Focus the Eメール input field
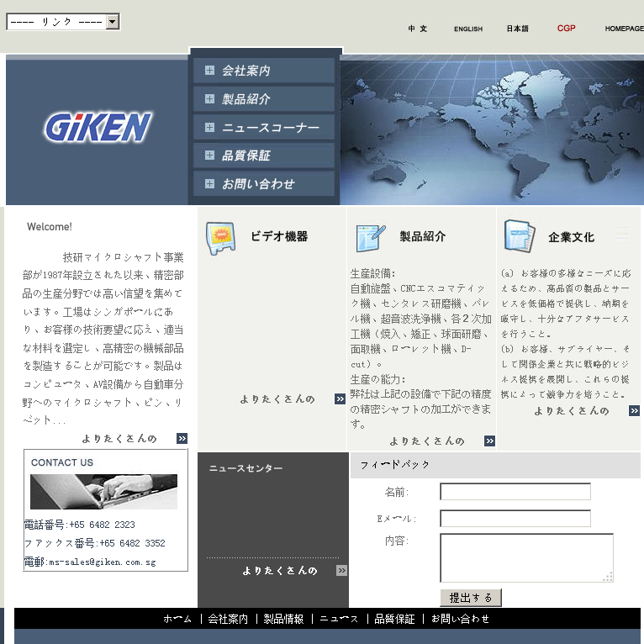 (x=515, y=519)
